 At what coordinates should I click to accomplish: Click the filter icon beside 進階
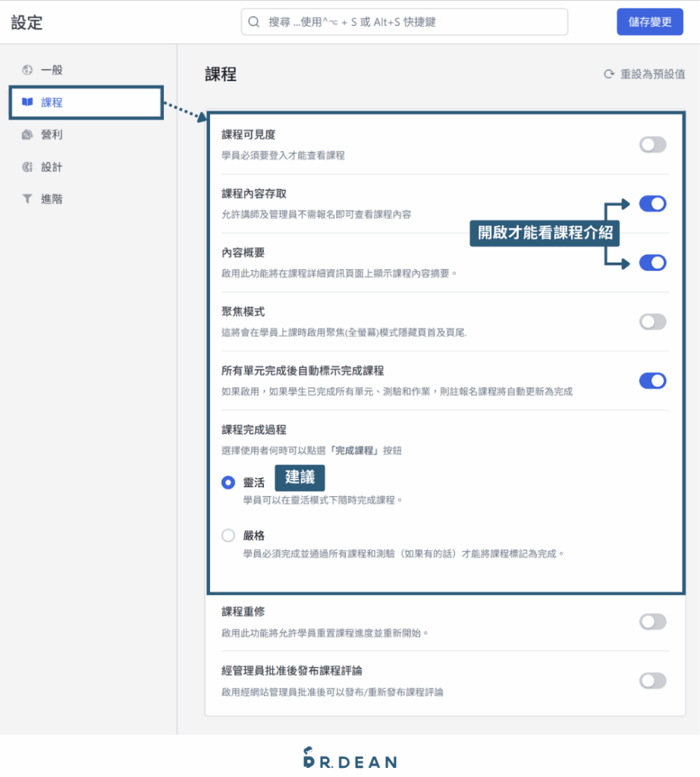coord(27,199)
